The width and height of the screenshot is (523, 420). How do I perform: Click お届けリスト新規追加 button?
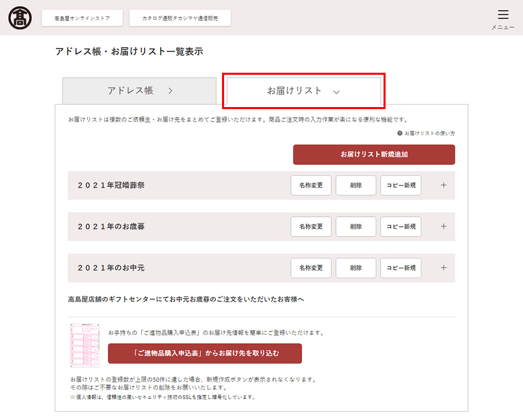[374, 155]
